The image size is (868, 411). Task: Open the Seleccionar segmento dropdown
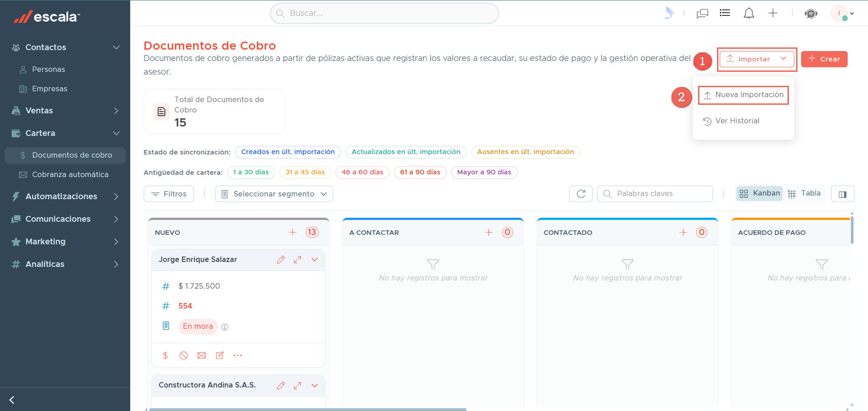pos(274,194)
